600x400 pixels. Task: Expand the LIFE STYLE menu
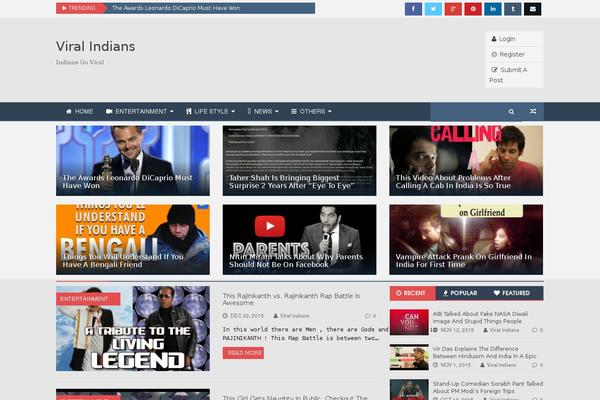click(210, 111)
